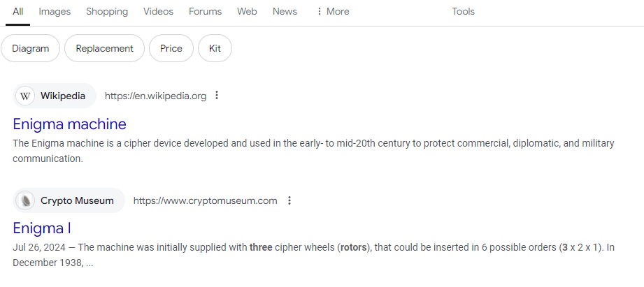
Task: Apply the Diagram filter chip
Action: point(30,48)
